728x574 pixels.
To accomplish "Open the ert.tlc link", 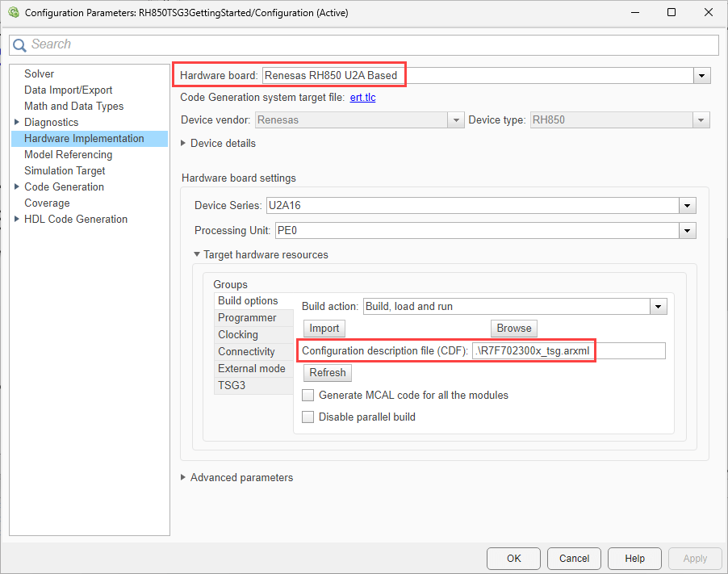I will [362, 98].
